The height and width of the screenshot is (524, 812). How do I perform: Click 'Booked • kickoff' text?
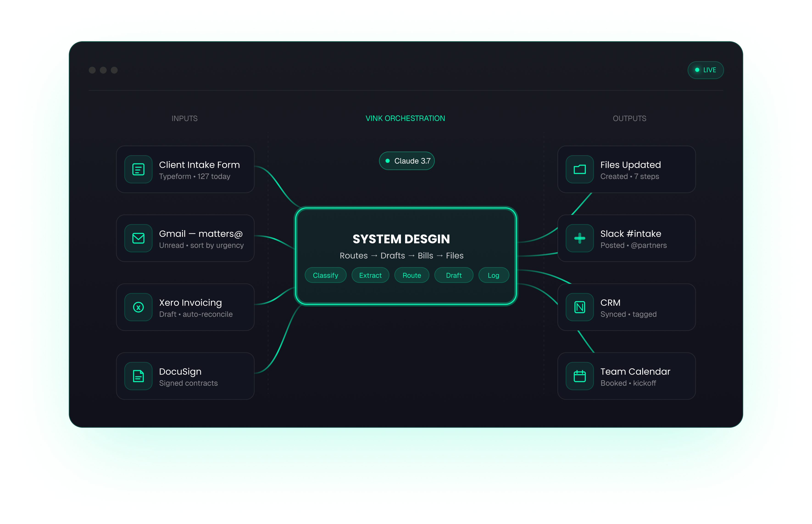(628, 383)
